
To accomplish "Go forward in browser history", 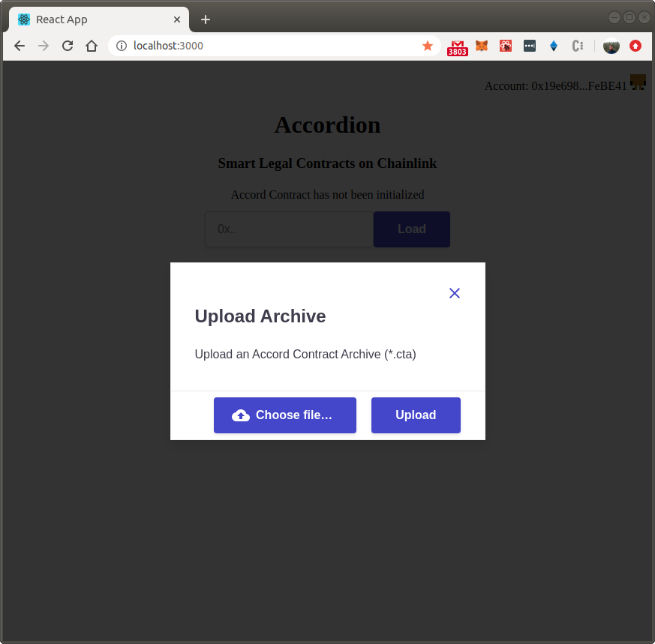I will [x=44, y=46].
